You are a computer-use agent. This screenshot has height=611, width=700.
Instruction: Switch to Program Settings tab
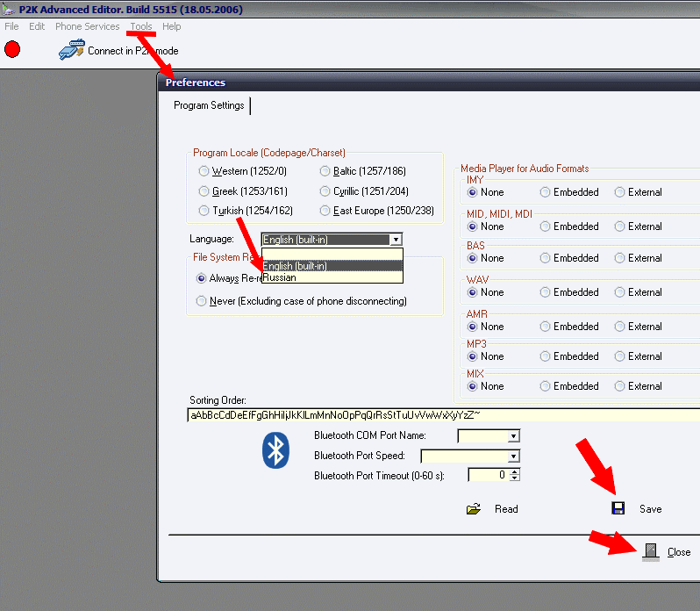(209, 105)
